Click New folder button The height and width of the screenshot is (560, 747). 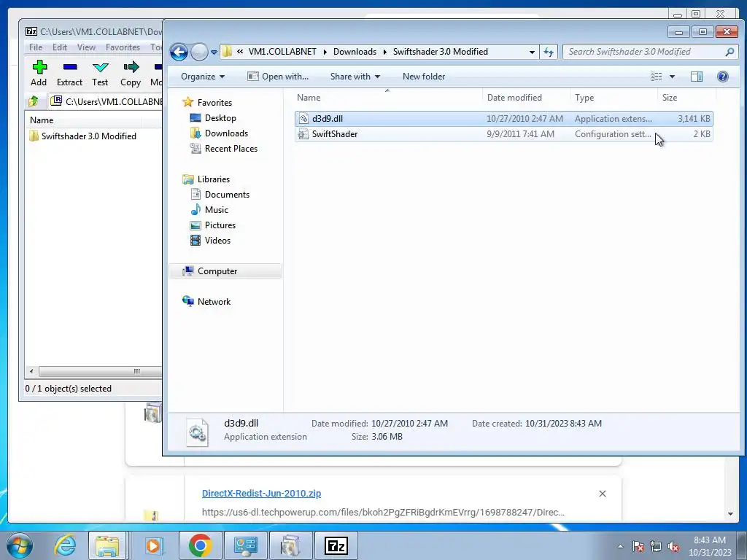click(424, 76)
